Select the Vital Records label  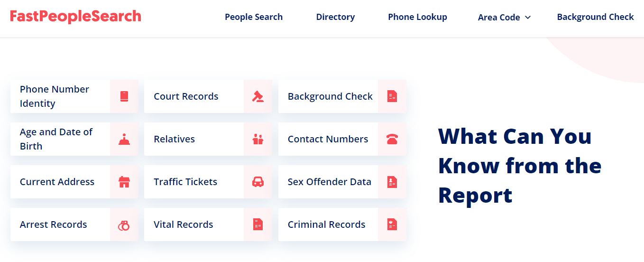click(184, 225)
